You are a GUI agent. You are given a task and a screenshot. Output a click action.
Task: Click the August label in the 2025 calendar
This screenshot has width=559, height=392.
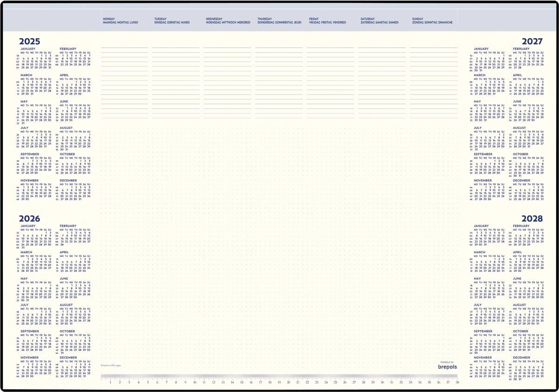[66, 128]
